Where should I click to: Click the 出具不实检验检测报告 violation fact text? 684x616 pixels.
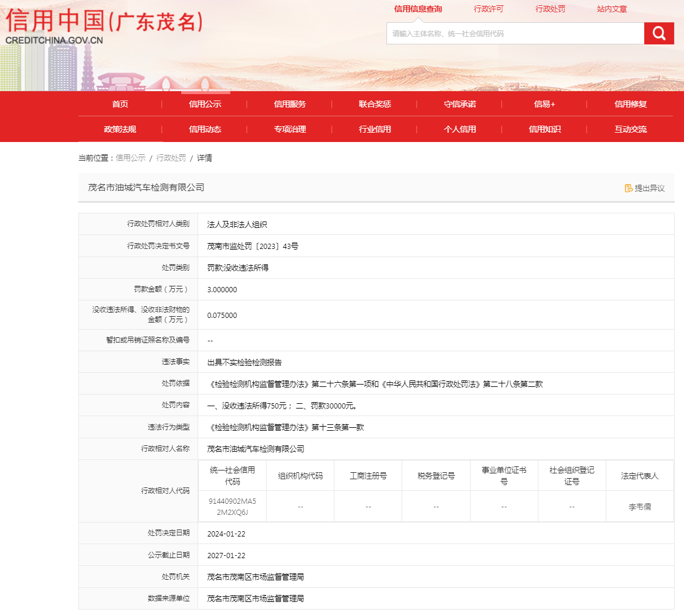pyautogui.click(x=244, y=362)
